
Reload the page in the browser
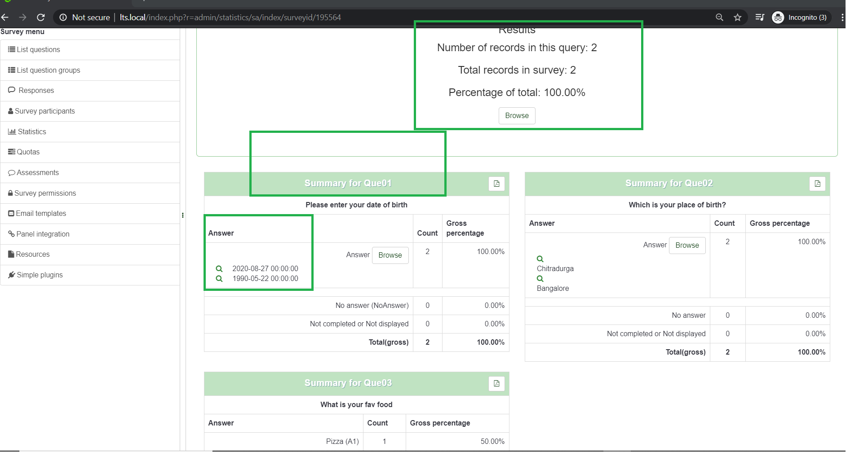click(41, 18)
